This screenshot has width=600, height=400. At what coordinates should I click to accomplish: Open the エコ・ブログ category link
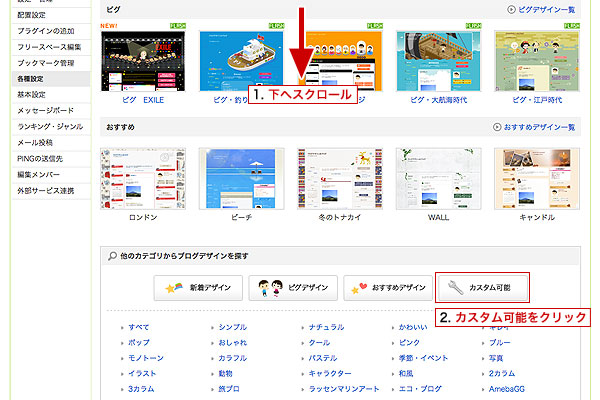420,389
